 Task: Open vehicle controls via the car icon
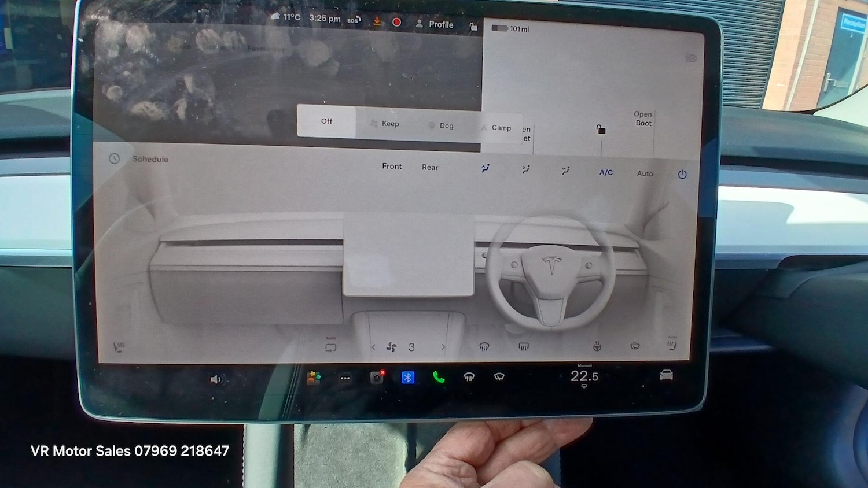[665, 376]
